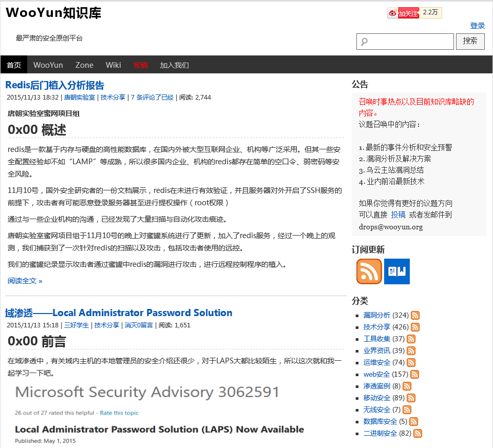The height and width of the screenshot is (448, 493).
Task: Click RSS feed icon next to 漏洞分析
Action: pyautogui.click(x=415, y=315)
